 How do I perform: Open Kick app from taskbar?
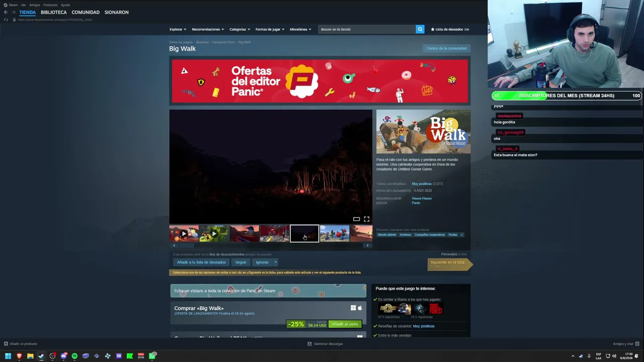[x=130, y=356]
